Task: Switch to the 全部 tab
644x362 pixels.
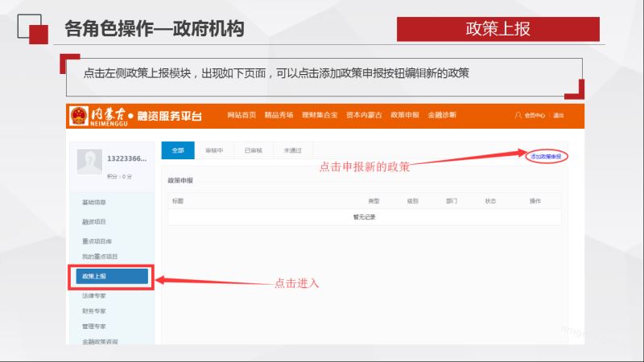Action: pyautogui.click(x=178, y=150)
